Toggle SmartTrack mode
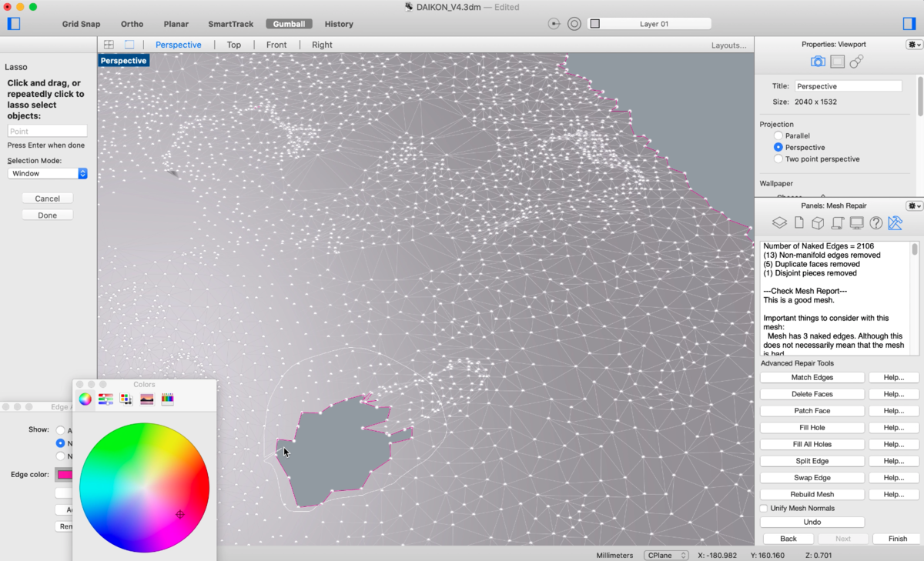Viewport: 924px width, 561px height. click(231, 24)
